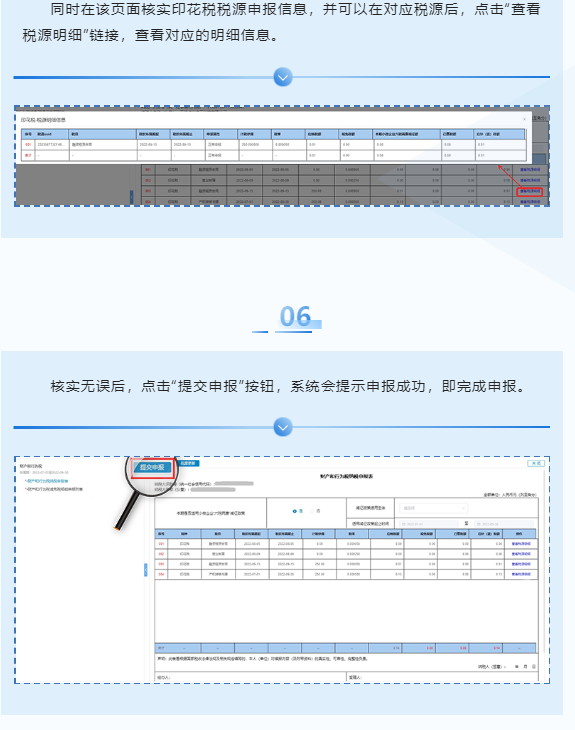The height and width of the screenshot is (730, 575).
Task: Click the button at the form's top right
Action: click(535, 463)
